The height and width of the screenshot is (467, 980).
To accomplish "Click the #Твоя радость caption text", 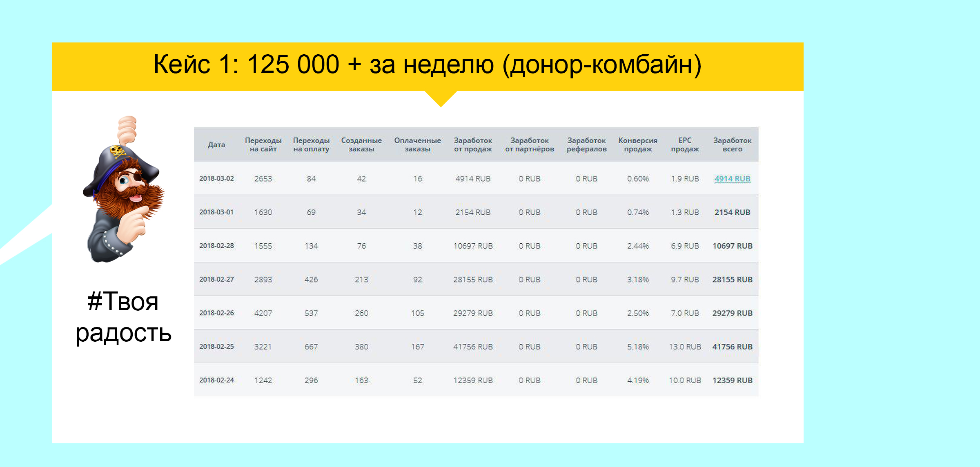I will click(123, 317).
